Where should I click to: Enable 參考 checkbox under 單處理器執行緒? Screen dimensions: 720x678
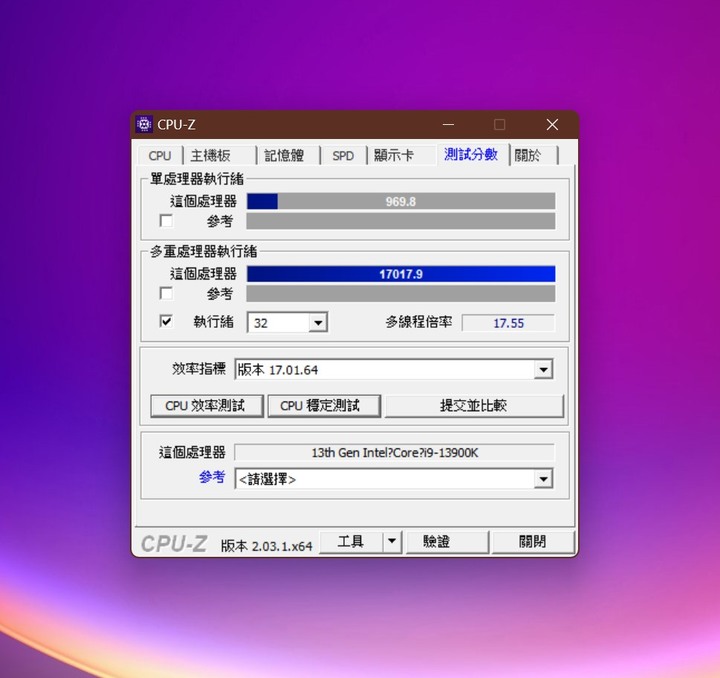pos(166,221)
